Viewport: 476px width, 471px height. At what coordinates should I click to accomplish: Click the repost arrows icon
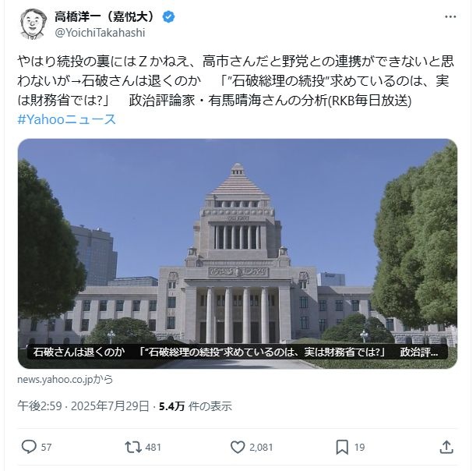[133, 447]
